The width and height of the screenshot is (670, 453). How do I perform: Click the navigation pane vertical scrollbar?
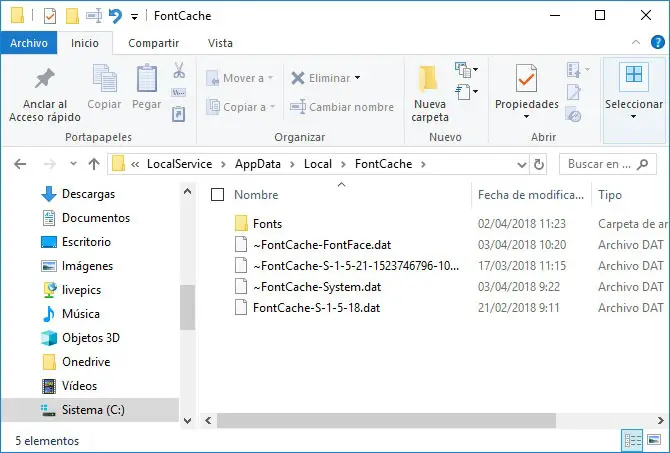187,300
